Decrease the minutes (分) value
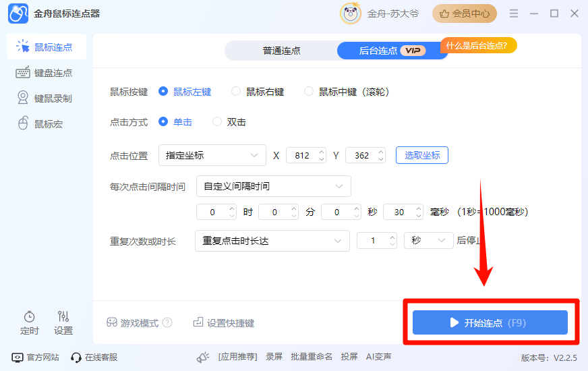This screenshot has width=588, height=371. pyautogui.click(x=295, y=216)
